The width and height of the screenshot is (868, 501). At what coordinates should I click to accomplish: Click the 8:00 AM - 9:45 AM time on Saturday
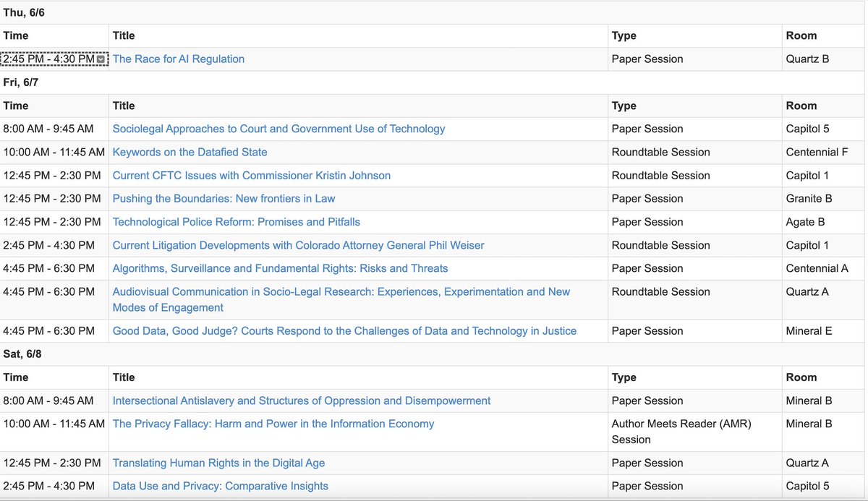[48, 401]
